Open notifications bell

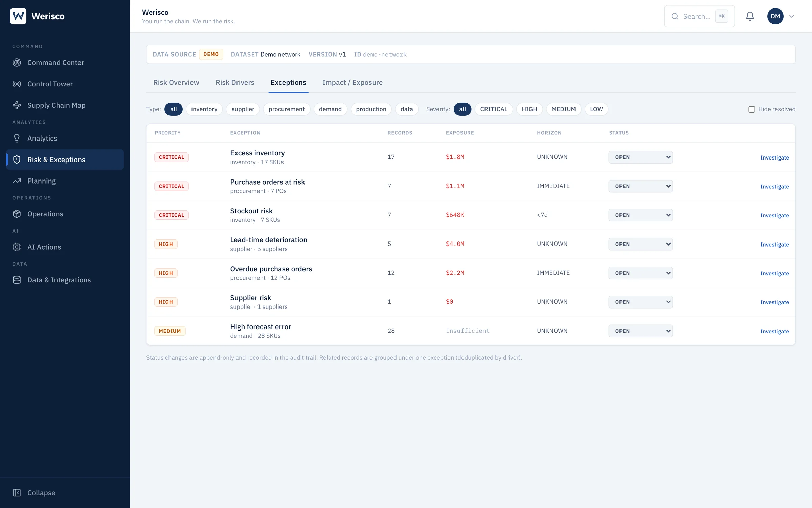point(750,16)
